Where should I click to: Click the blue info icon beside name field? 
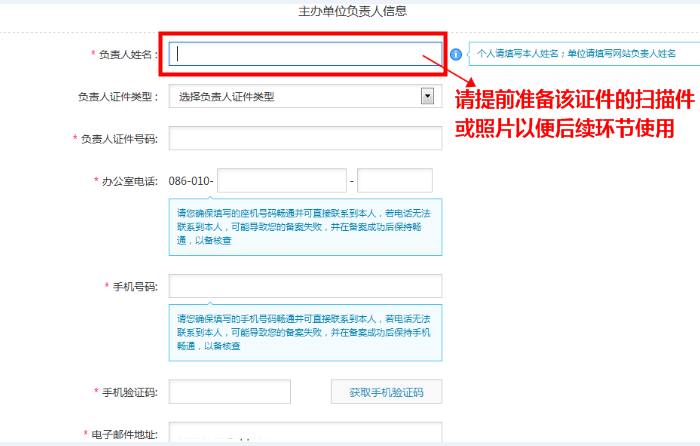456,53
